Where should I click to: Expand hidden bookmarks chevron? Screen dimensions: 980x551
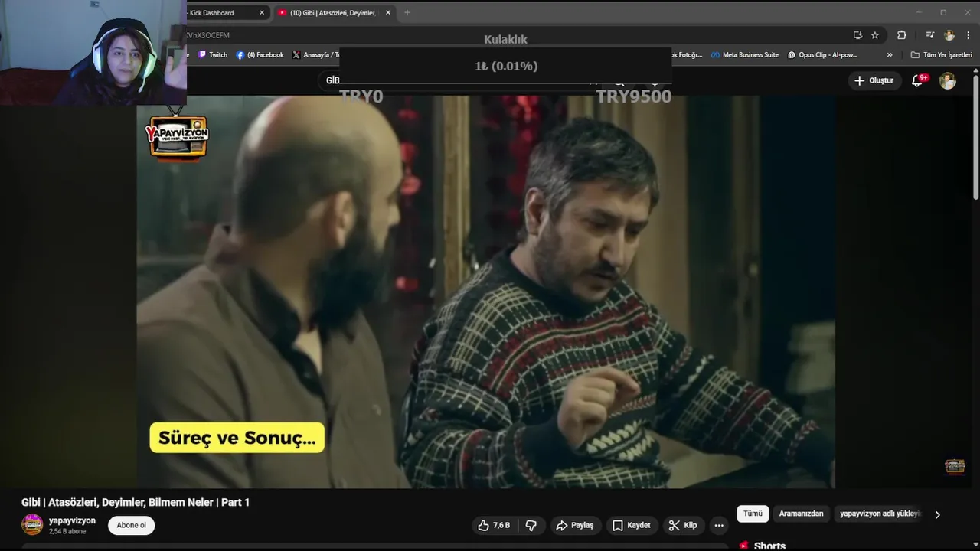pos(890,55)
